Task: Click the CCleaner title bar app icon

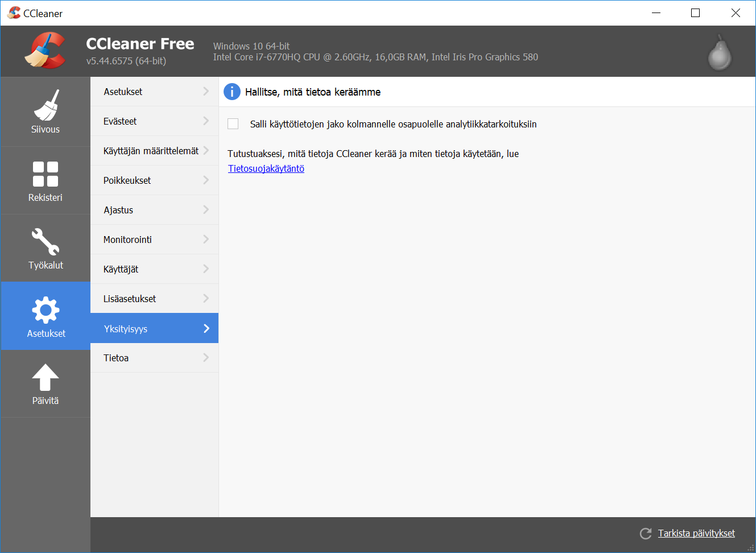Action: tap(14, 13)
